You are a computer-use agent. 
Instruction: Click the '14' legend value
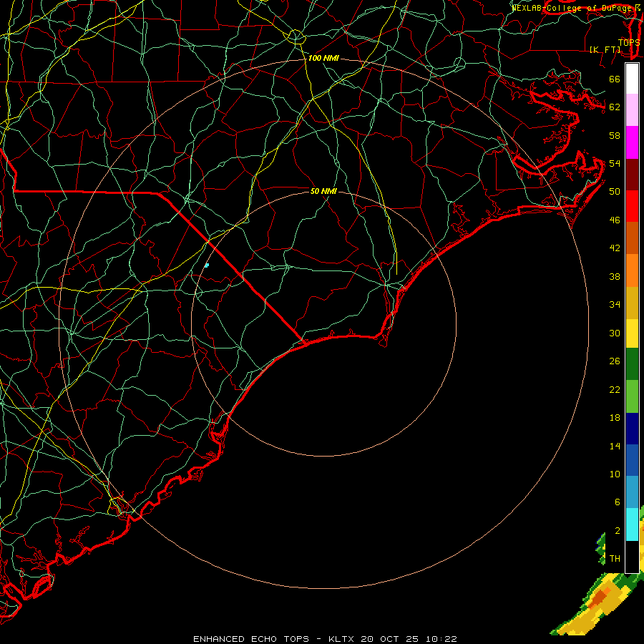pyautogui.click(x=615, y=446)
